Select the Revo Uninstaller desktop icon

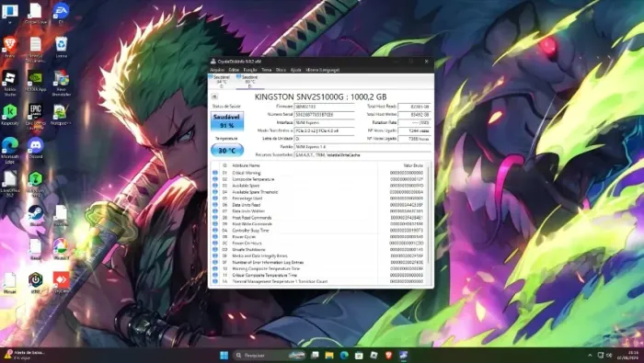coord(62,83)
